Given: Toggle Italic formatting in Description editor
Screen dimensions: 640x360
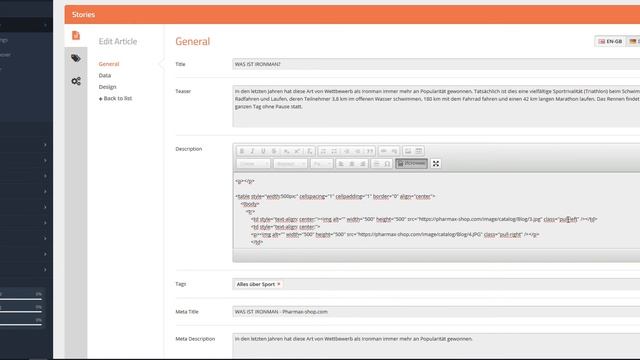Looking at the screenshot, I should [x=252, y=151].
